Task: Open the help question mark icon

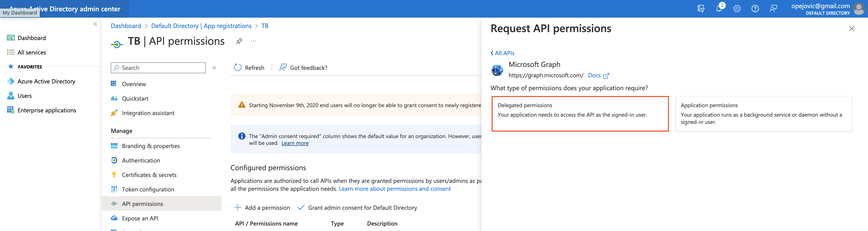Action: (x=755, y=9)
